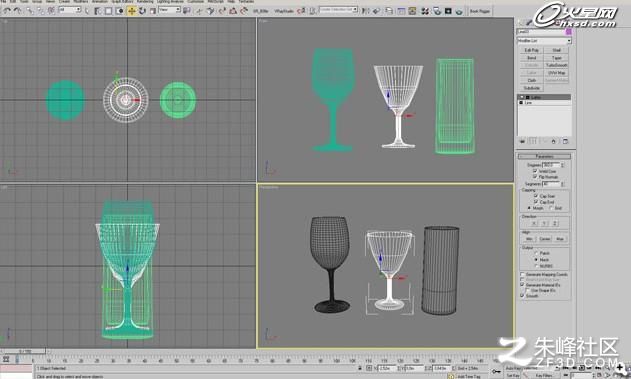Select the Grid capping radio button
Viewport: 631px width, 379px height.
(551, 208)
